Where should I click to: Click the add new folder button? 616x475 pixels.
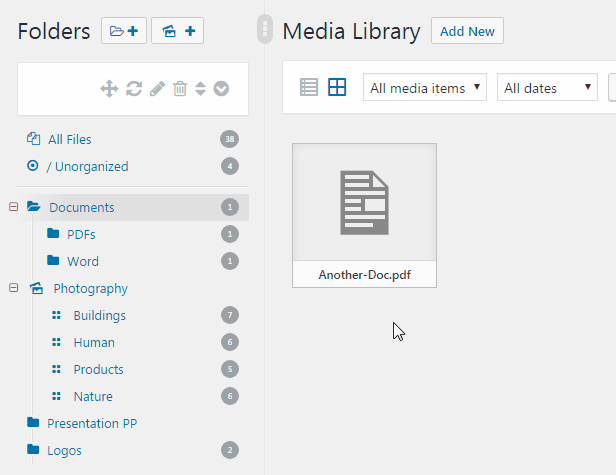coord(124,31)
